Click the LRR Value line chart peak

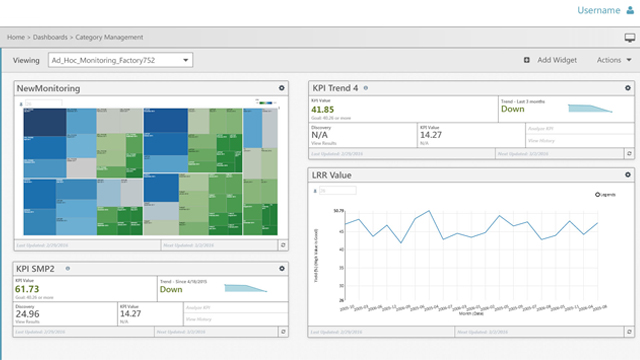[x=429, y=211]
